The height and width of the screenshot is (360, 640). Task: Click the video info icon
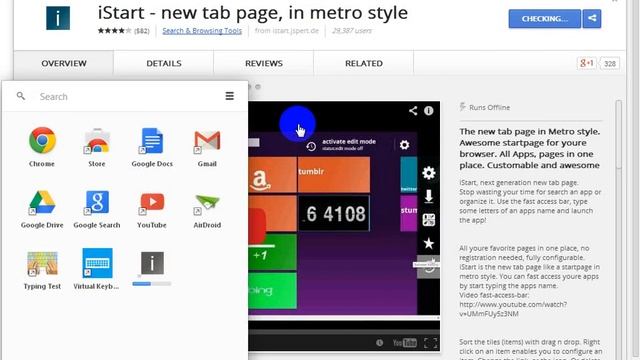(429, 111)
